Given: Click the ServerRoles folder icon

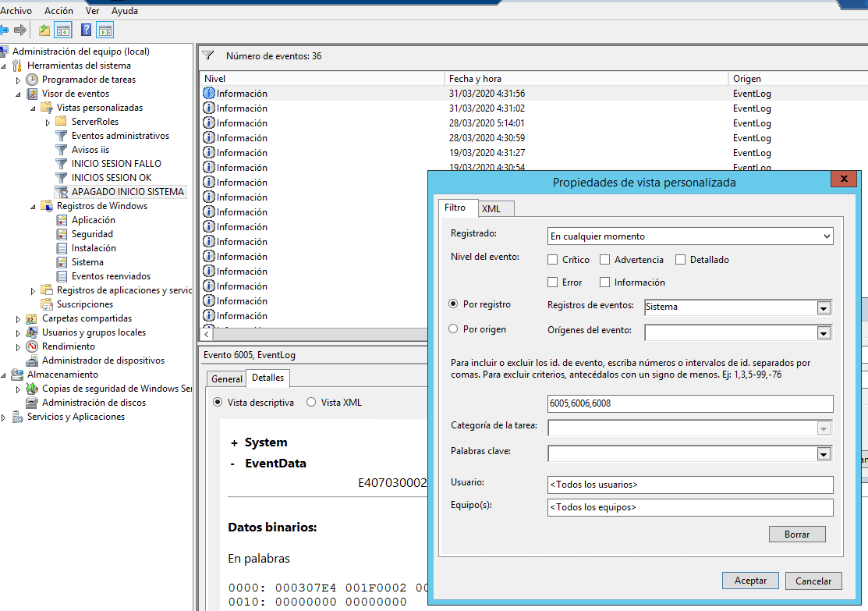Looking at the screenshot, I should pos(62,121).
